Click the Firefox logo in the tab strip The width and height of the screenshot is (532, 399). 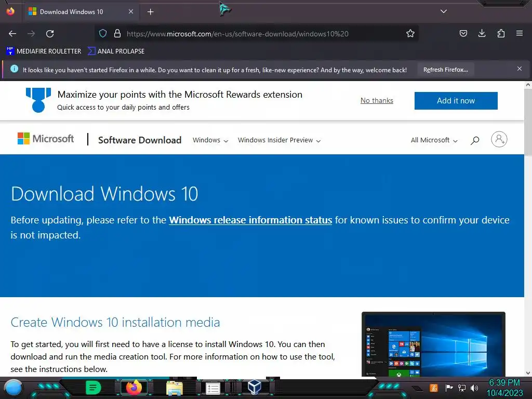point(10,11)
